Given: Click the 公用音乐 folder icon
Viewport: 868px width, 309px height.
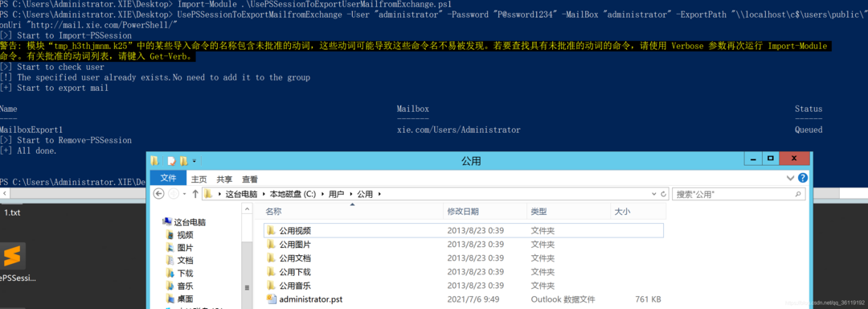Looking at the screenshot, I should (271, 286).
